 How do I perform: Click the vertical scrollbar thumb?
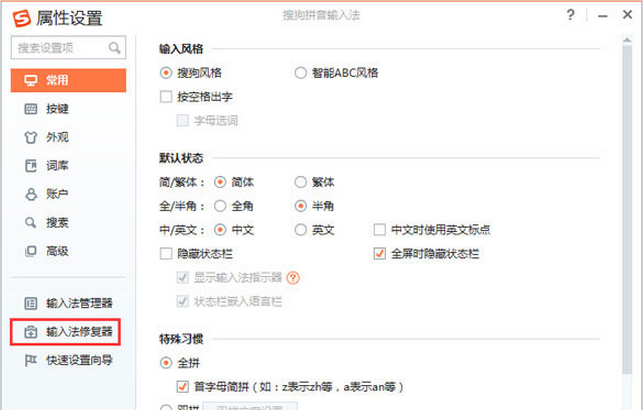point(627,209)
